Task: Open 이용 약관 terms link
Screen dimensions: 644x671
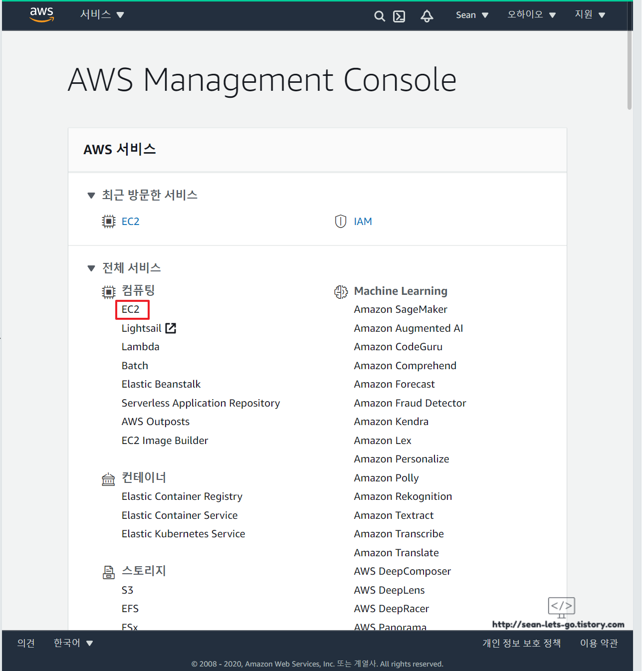Action: click(x=599, y=643)
